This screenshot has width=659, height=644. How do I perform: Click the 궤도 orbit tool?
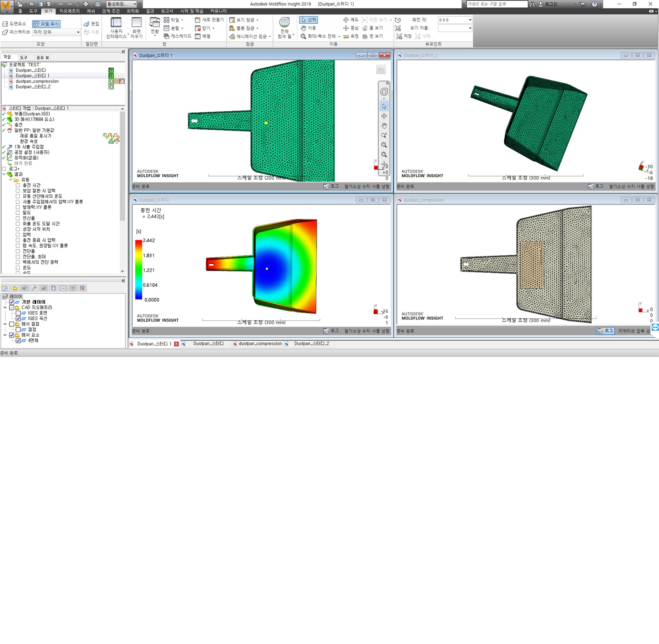click(351, 20)
